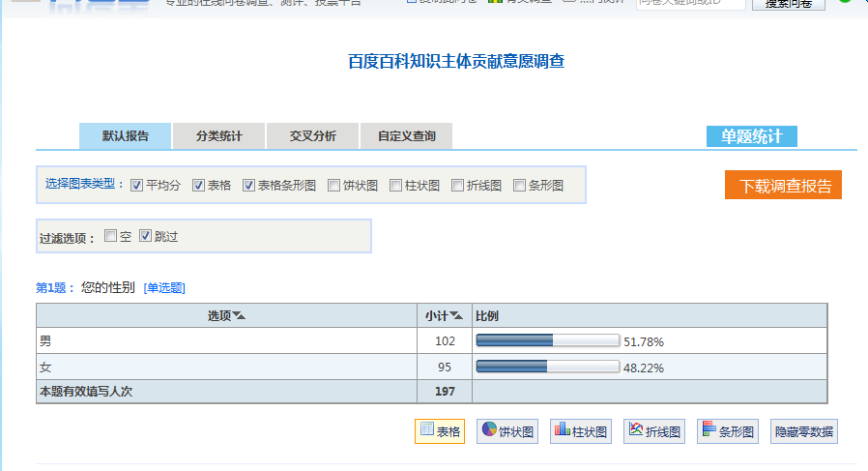Uncheck the 表格条形图 checkbox

pyautogui.click(x=248, y=186)
